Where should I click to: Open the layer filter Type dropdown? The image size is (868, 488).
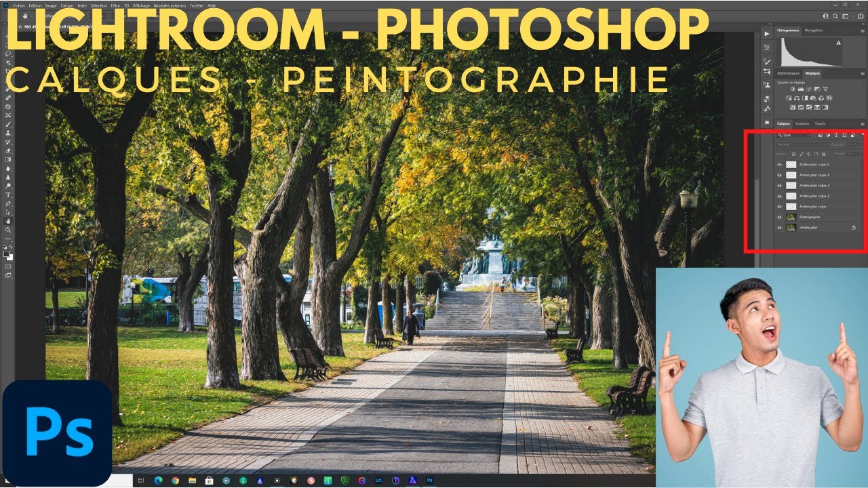pyautogui.click(x=793, y=135)
